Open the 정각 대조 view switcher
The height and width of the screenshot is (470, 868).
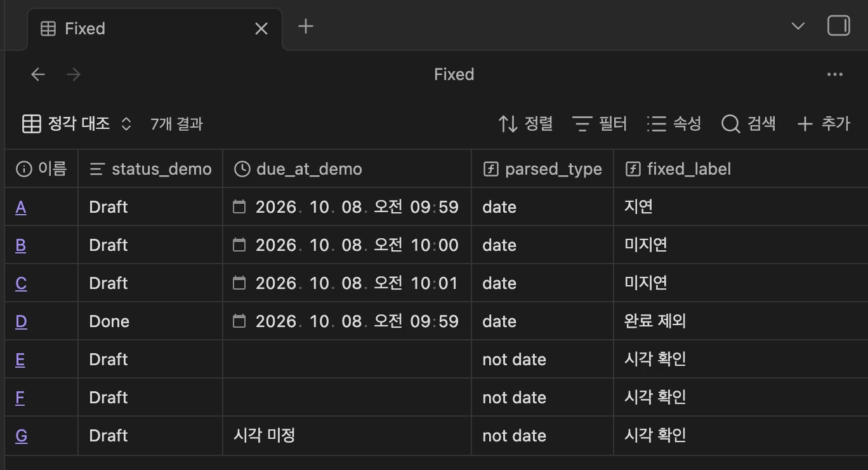[77, 123]
